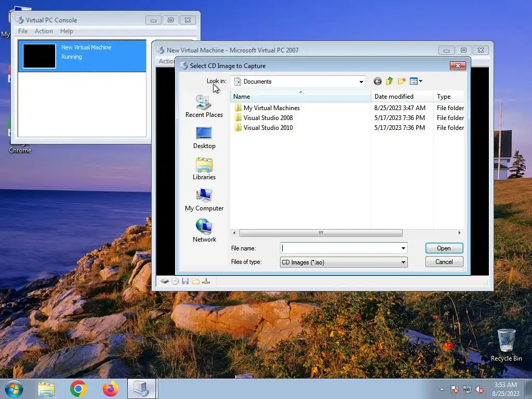Go up one folder level icon

pos(390,82)
